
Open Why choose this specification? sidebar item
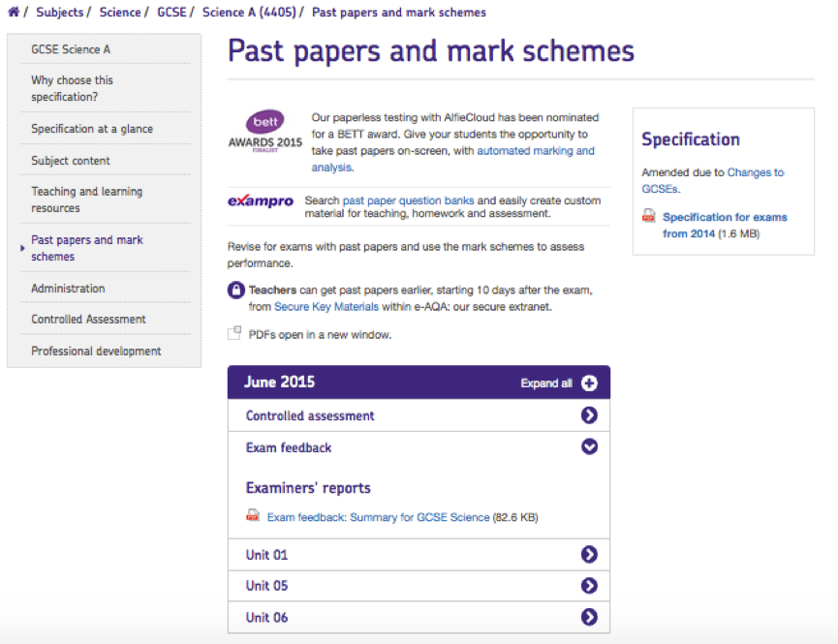pos(72,88)
